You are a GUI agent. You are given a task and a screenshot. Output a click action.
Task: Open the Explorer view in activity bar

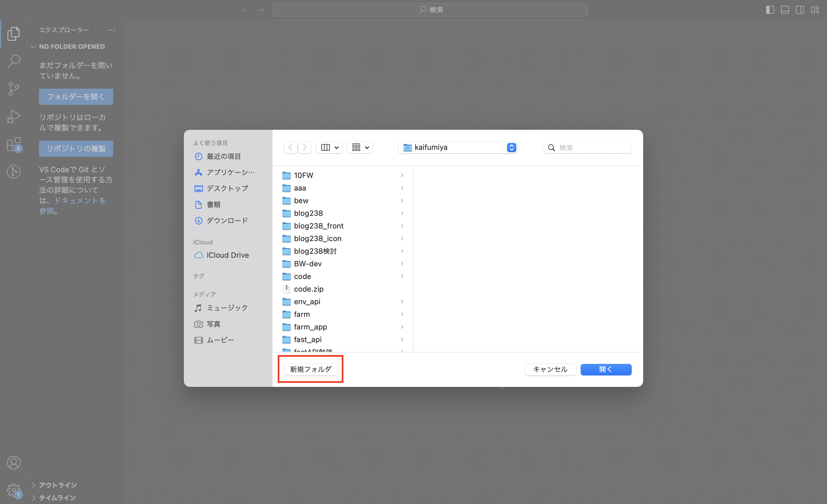click(13, 34)
